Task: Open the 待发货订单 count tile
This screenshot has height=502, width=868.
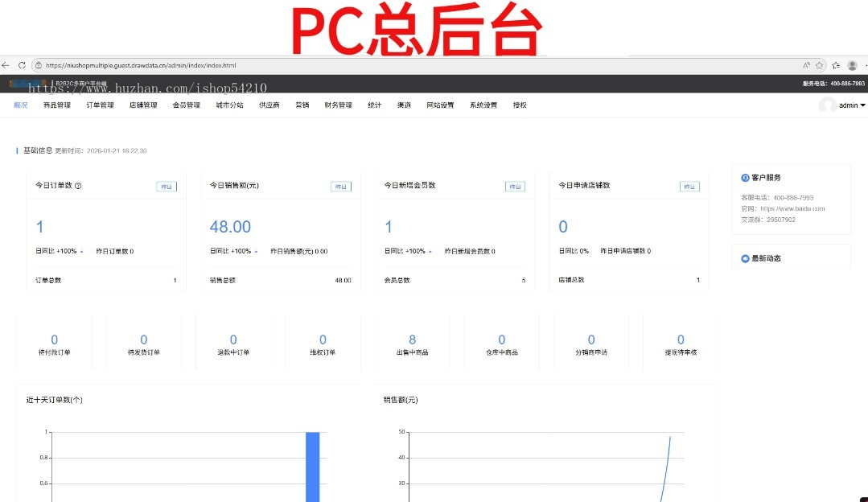Action: pyautogui.click(x=144, y=344)
